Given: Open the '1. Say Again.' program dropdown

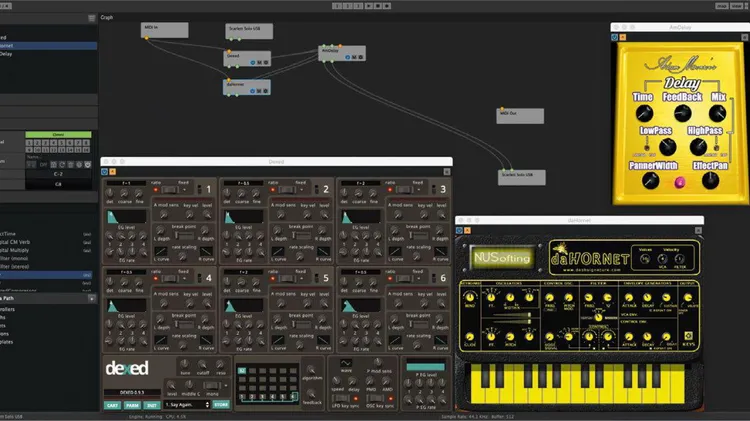Looking at the screenshot, I should (187, 405).
